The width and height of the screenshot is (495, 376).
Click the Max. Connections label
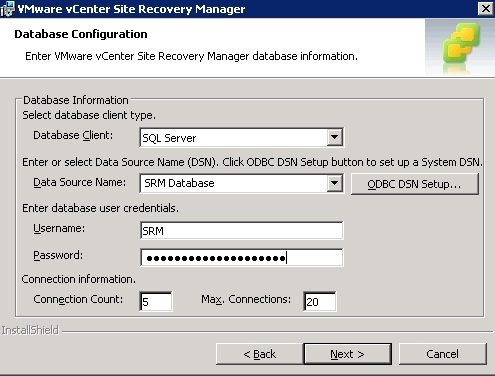246,299
